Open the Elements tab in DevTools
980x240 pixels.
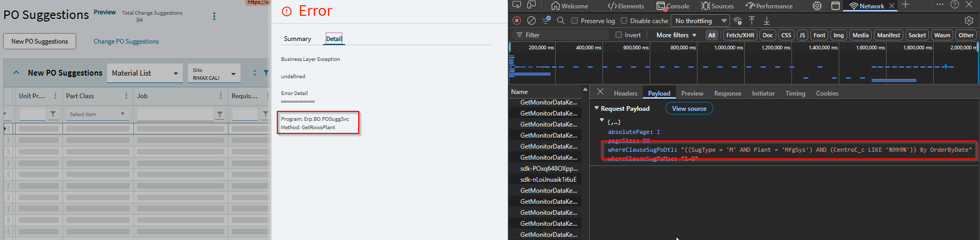click(x=625, y=6)
